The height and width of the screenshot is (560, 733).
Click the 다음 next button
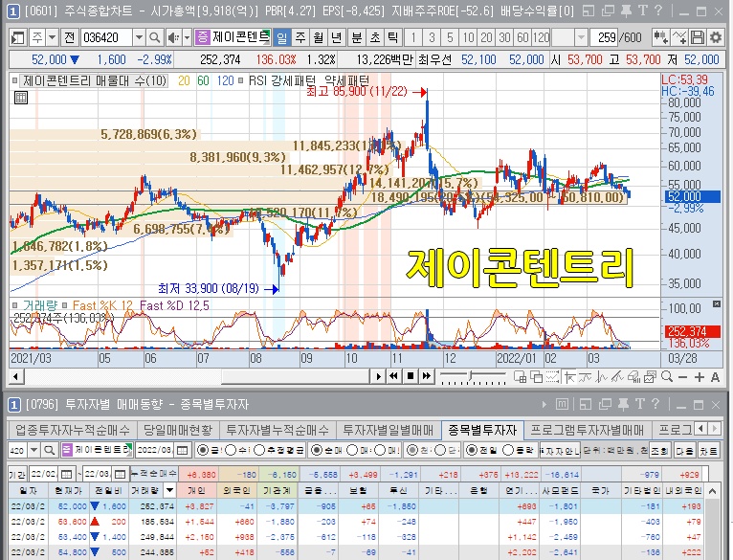pyautogui.click(x=684, y=451)
